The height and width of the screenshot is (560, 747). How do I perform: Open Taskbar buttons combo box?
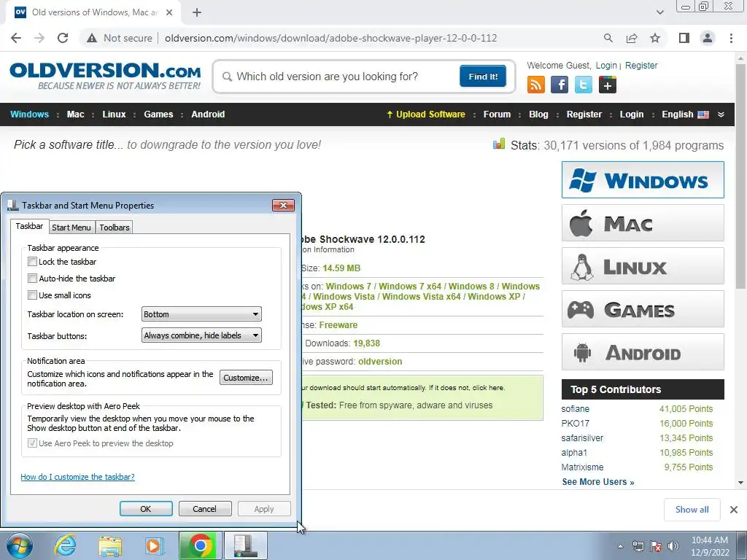pos(201,335)
